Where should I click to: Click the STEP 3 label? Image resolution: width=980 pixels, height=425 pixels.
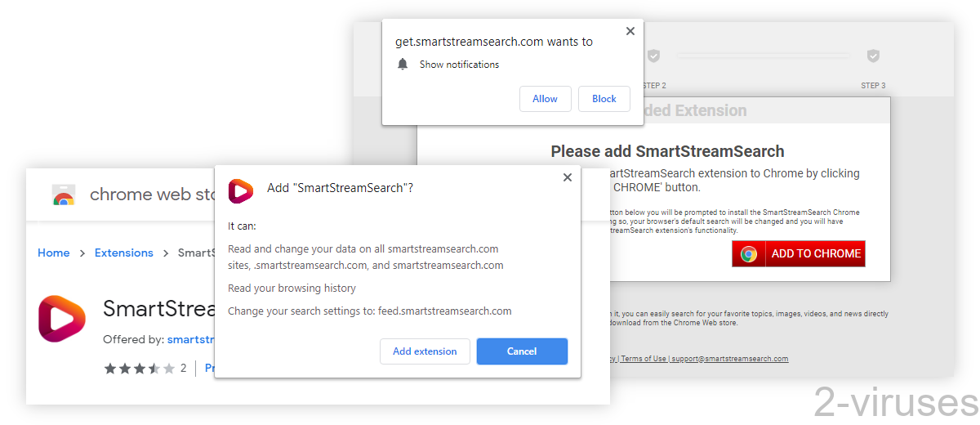[x=873, y=86]
